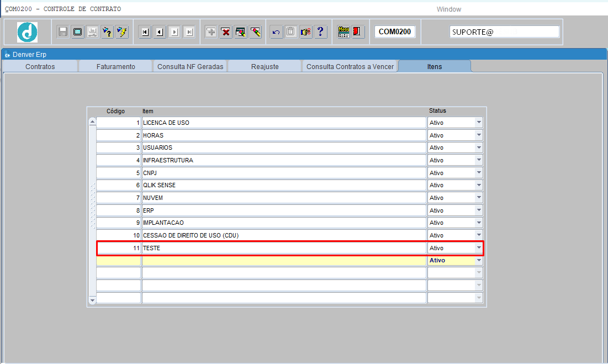Go to first record arrow

(x=145, y=32)
